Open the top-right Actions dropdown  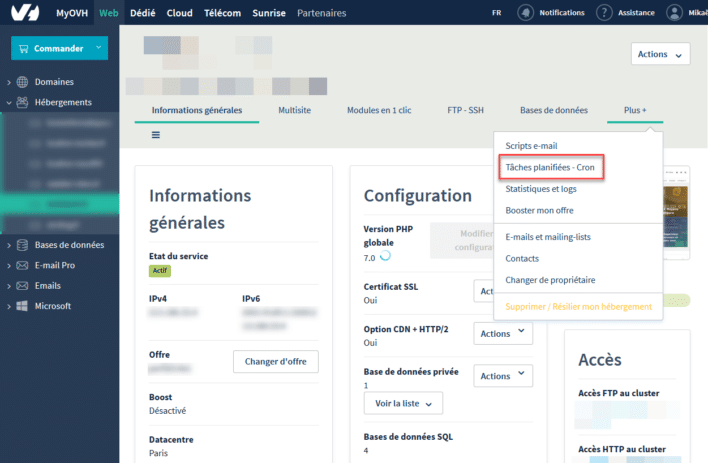(x=661, y=54)
